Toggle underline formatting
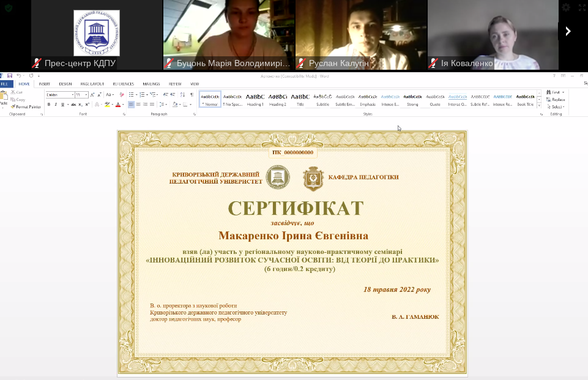Screen dimensions: 588x380 pyautogui.click(x=62, y=105)
